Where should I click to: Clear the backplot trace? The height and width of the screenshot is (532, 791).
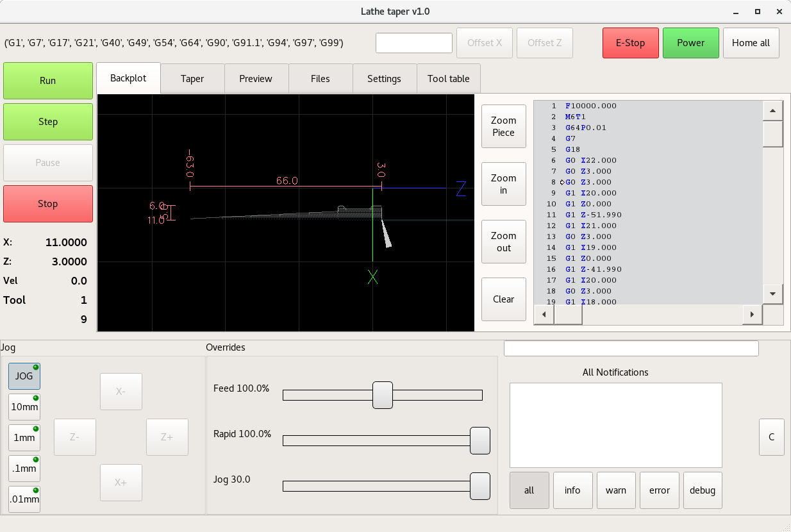(x=504, y=299)
